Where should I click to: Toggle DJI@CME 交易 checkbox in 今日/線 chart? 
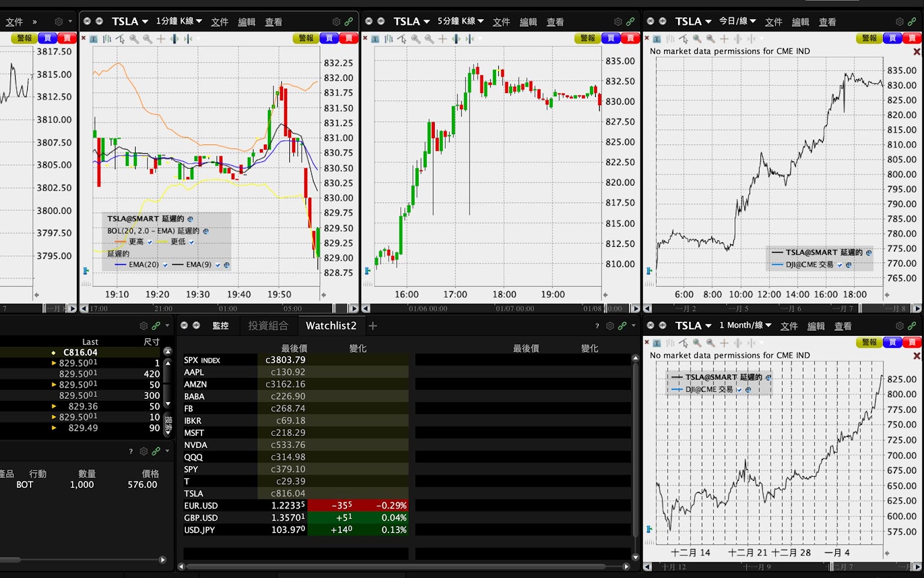(x=840, y=265)
